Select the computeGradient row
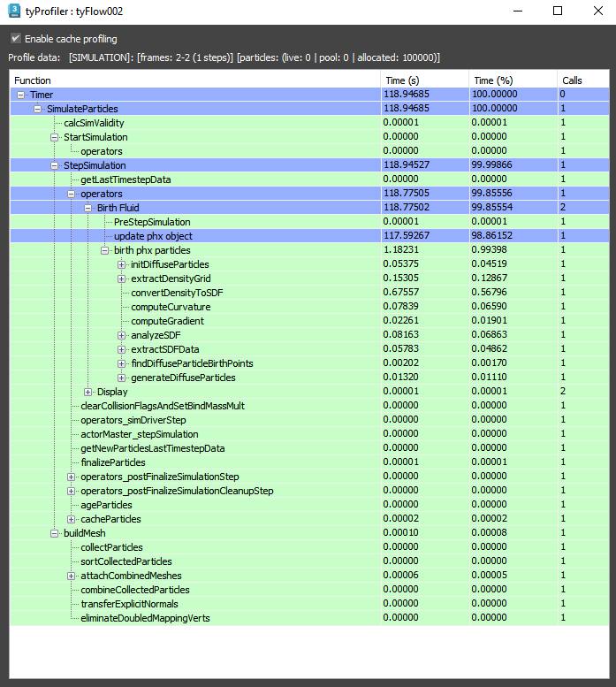This screenshot has width=616, height=687. [x=309, y=321]
